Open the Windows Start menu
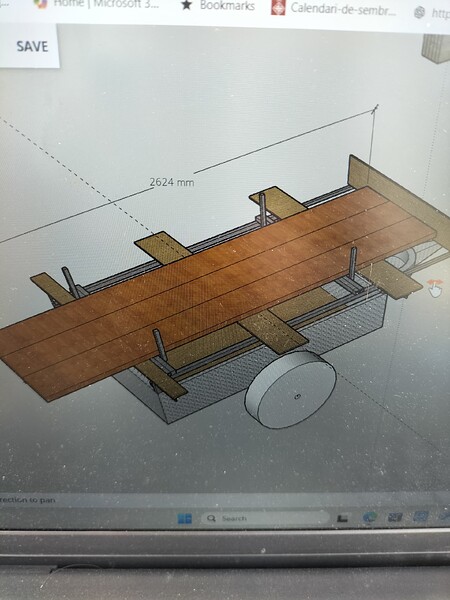The height and width of the screenshot is (600, 450). coord(185,518)
